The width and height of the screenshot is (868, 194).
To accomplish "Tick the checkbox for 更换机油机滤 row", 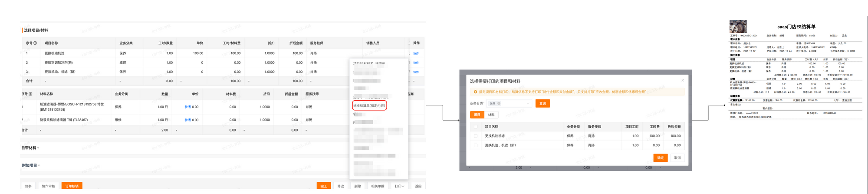I will point(476,136).
